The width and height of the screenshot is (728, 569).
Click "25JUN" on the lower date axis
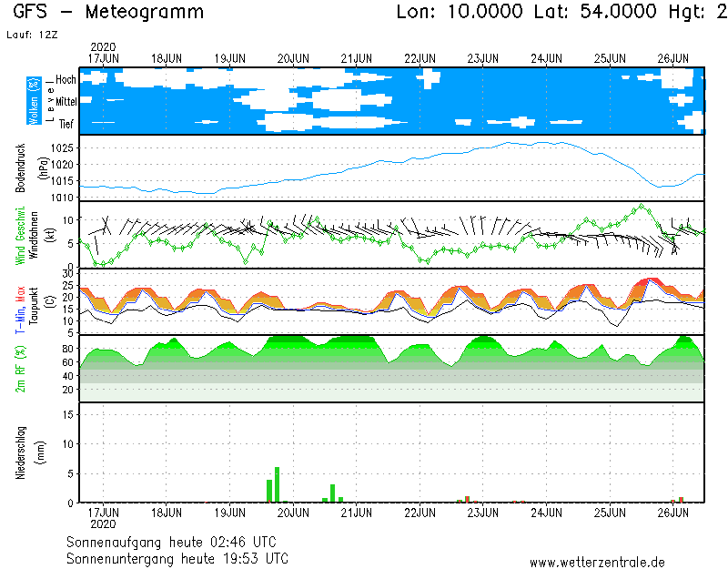[x=610, y=513]
